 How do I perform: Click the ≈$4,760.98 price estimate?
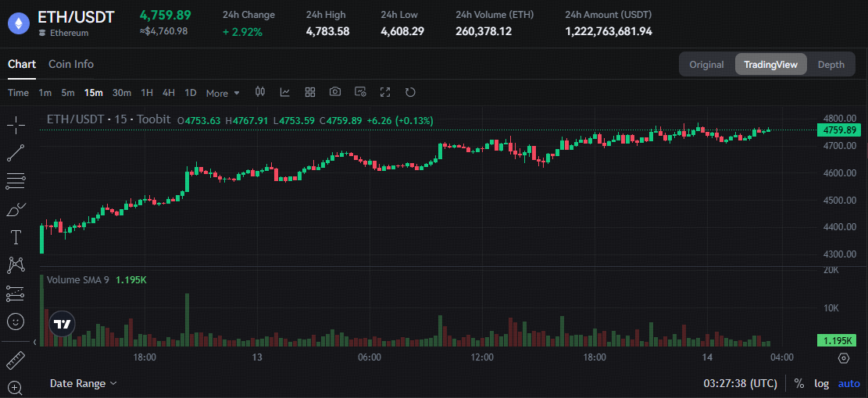(x=163, y=31)
